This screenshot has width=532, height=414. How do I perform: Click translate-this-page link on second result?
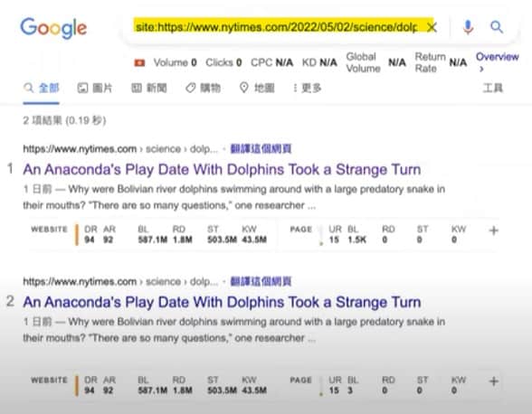click(x=261, y=281)
